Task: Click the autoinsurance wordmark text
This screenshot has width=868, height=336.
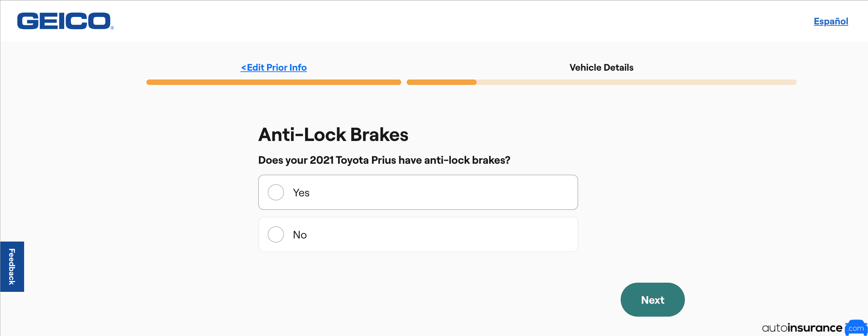Action: tap(802, 328)
